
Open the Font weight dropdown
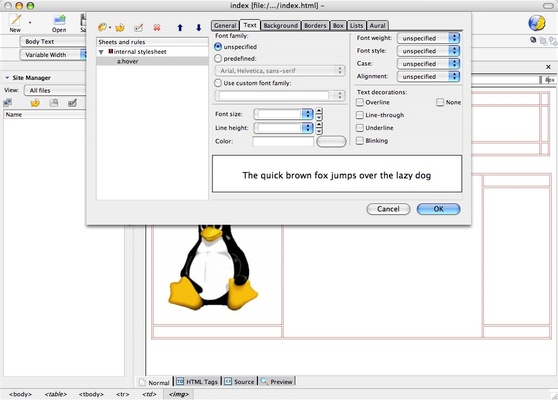pyautogui.click(x=428, y=38)
